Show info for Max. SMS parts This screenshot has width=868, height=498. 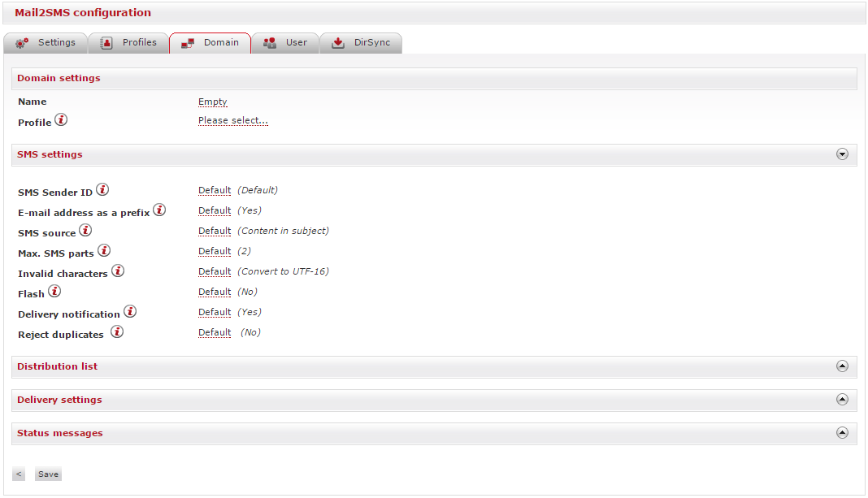(104, 251)
